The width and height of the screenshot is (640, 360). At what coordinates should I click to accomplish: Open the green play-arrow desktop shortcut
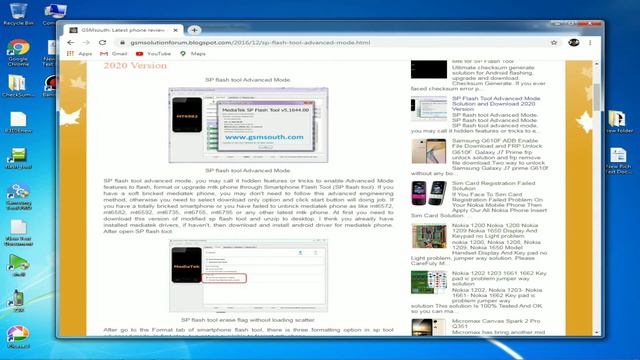click(18, 265)
